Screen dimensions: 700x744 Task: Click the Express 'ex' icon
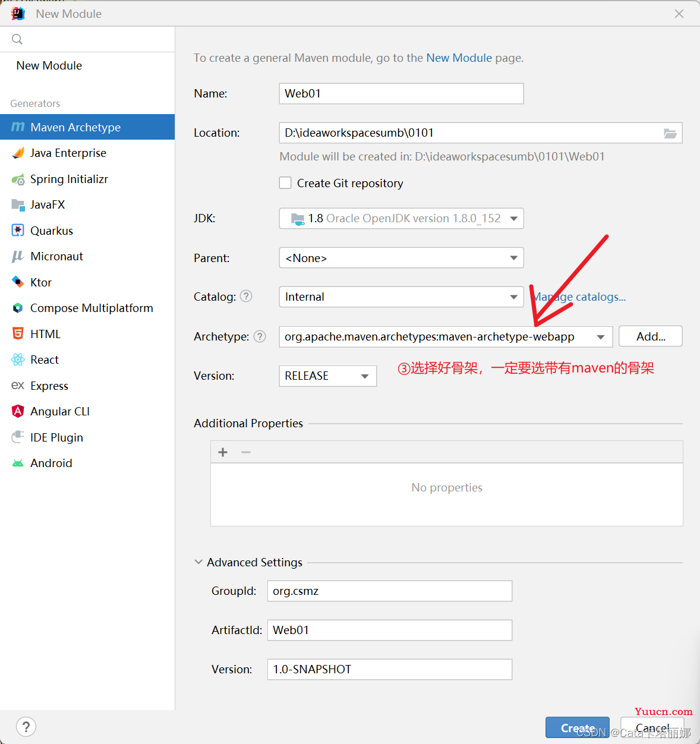pyautogui.click(x=18, y=386)
